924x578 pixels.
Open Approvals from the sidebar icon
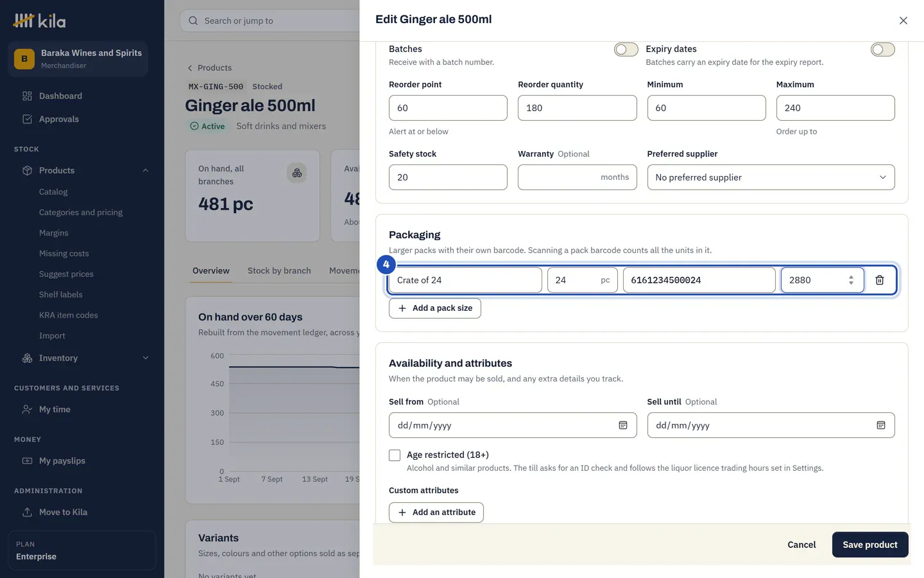(x=27, y=119)
